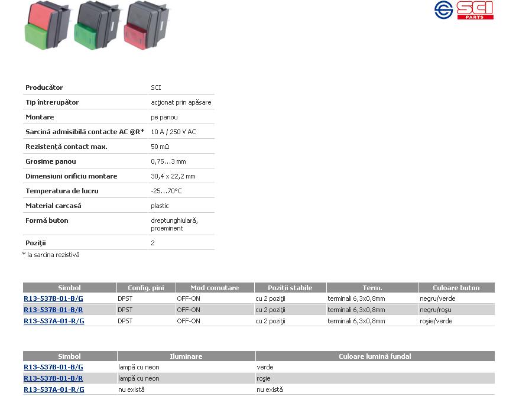Screen dimensions: 532x396
Task: Select 'lampă cu neon' in B/R row
Action: 139,378
